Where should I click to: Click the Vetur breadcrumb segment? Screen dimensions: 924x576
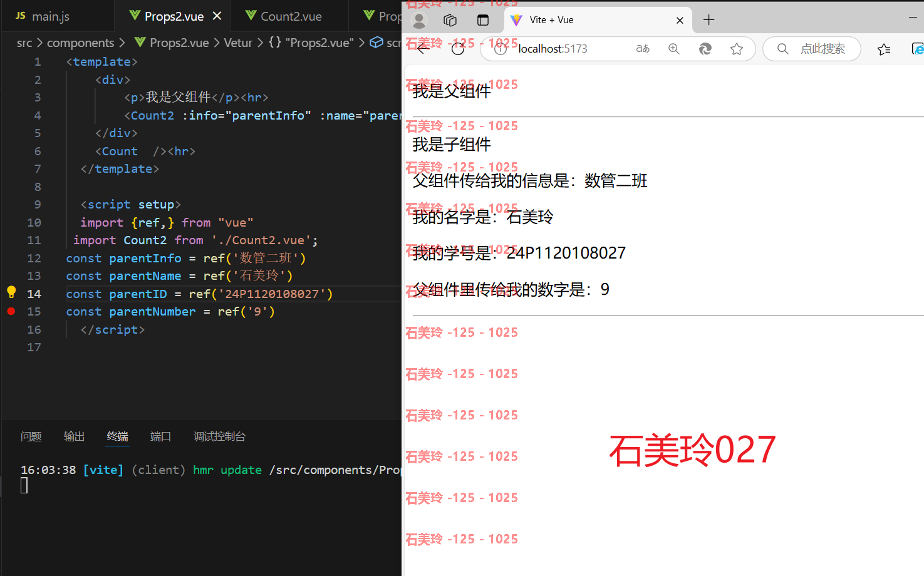tap(238, 43)
